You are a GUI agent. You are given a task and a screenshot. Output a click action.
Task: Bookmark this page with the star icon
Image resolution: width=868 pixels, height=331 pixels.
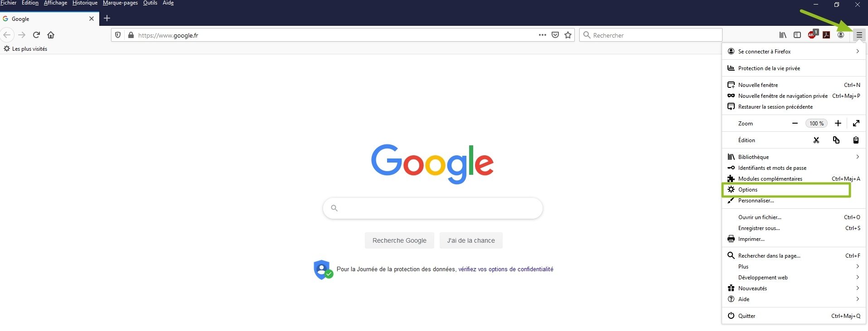pos(568,35)
